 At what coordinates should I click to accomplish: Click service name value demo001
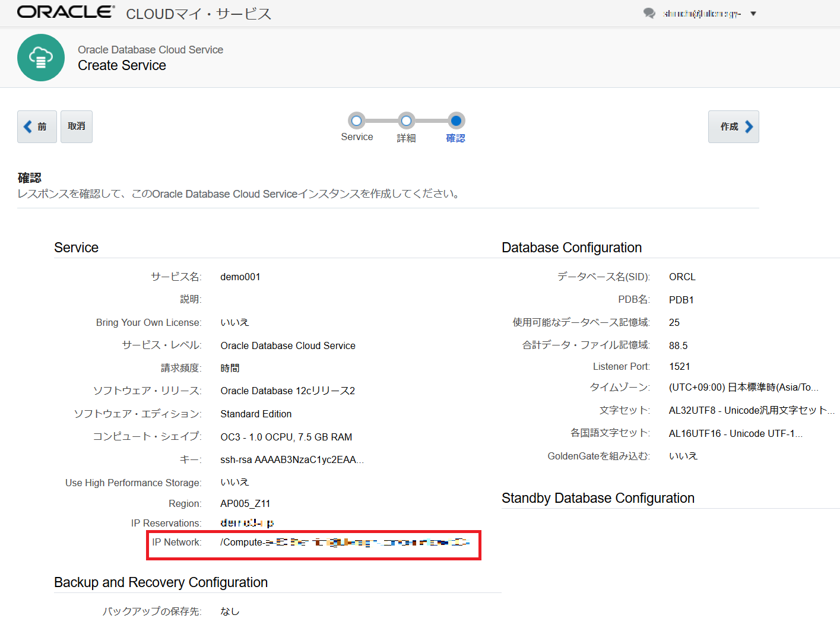point(240,277)
